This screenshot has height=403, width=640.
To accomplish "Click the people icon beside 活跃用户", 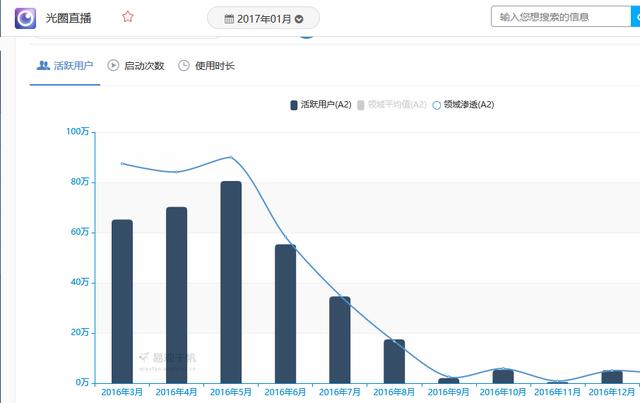I will [43, 65].
